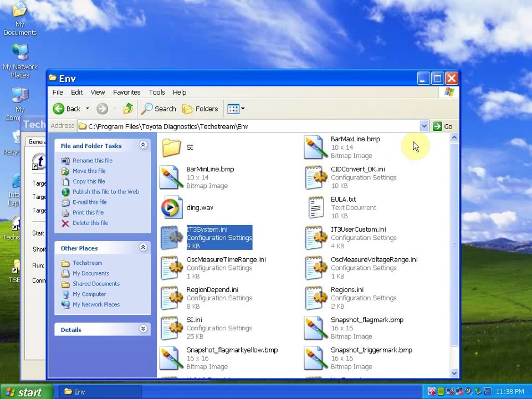Click Delete this file
532x399 pixels.
coord(90,223)
